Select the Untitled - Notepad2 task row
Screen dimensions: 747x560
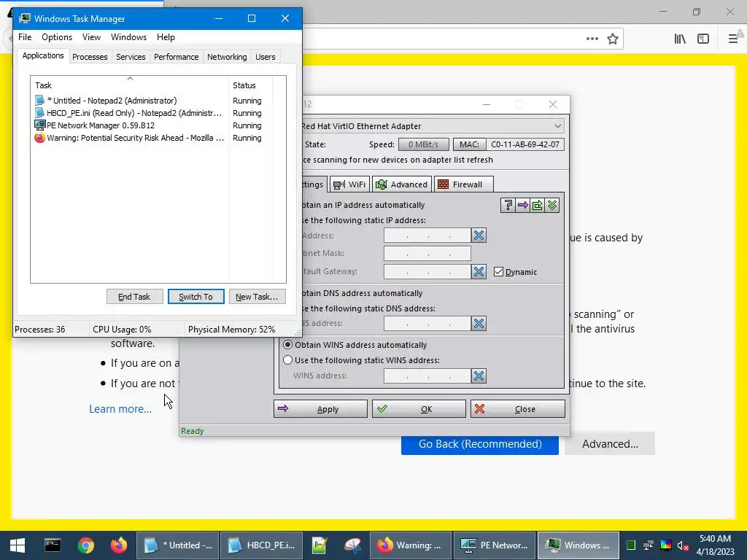153,101
